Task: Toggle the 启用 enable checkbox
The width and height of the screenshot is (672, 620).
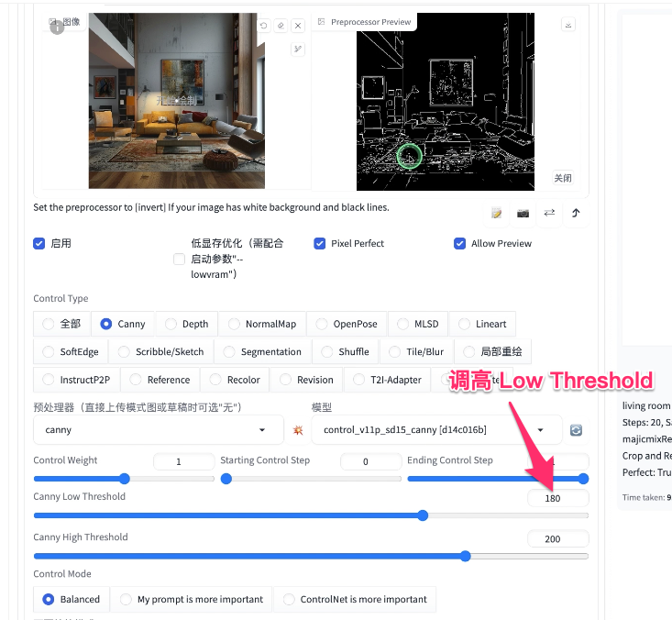Action: pyautogui.click(x=39, y=244)
